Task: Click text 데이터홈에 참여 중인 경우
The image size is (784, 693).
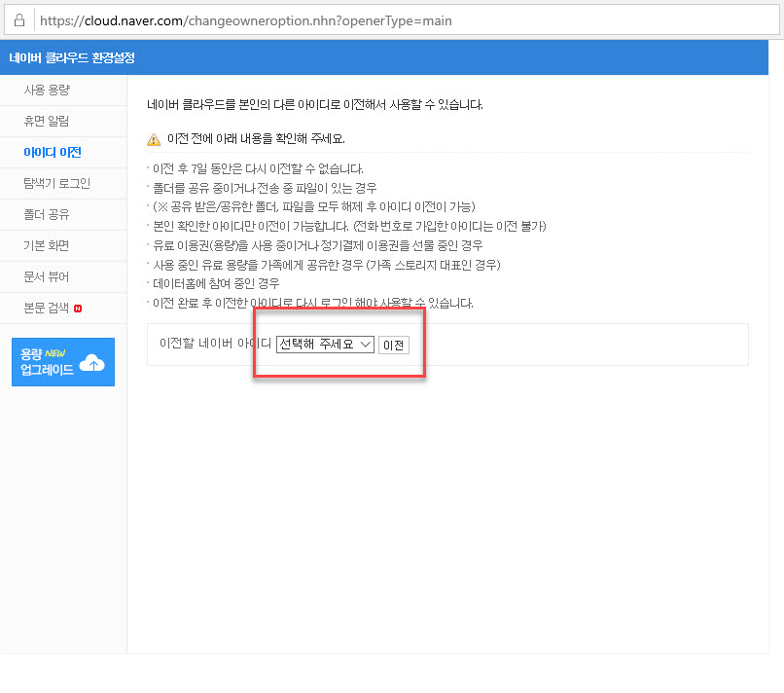Action: coord(216,283)
